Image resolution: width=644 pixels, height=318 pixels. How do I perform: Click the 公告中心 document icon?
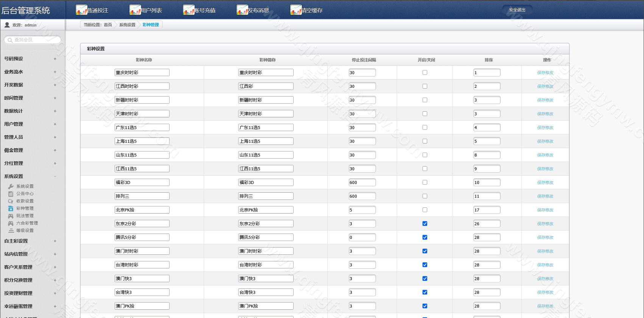point(11,194)
